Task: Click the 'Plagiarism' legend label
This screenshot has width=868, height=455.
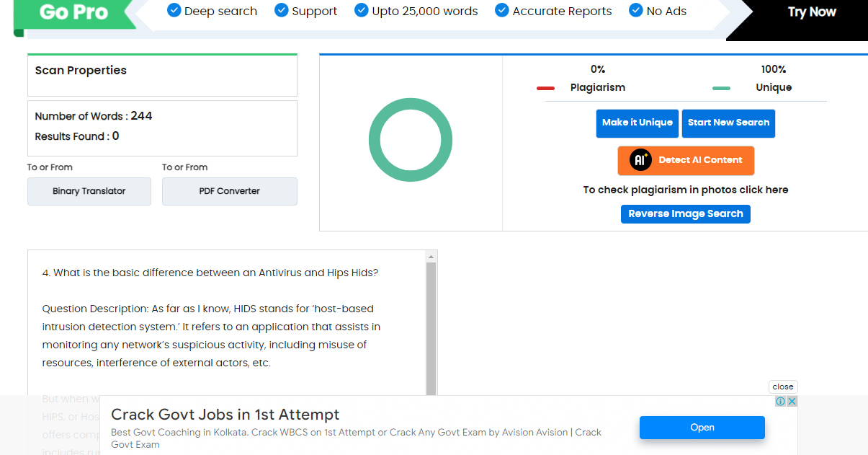Action: 598,88
